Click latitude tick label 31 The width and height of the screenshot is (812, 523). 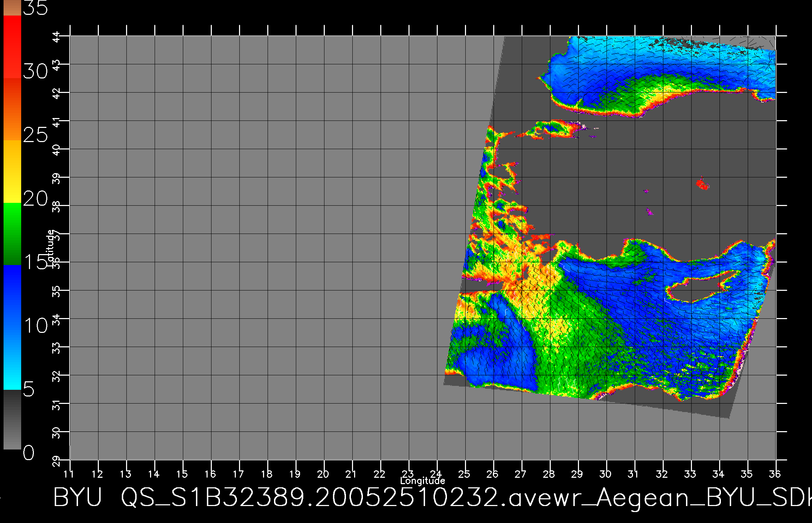point(56,405)
